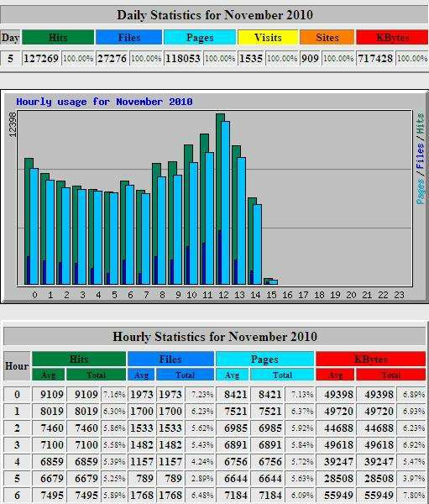Click the 'Avg' sub-header under hourly Pages
The image size is (429, 504).
click(x=232, y=375)
